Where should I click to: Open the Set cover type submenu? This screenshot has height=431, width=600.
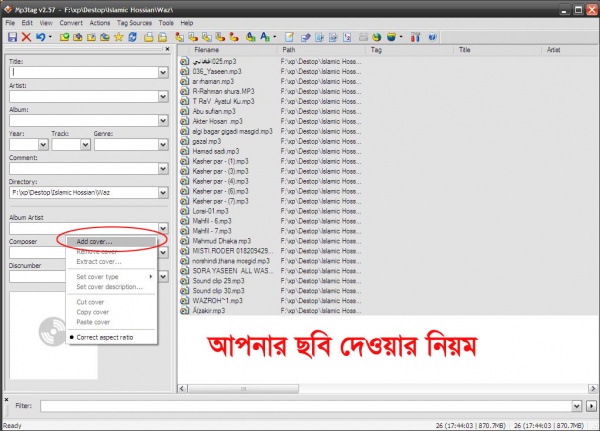111,276
